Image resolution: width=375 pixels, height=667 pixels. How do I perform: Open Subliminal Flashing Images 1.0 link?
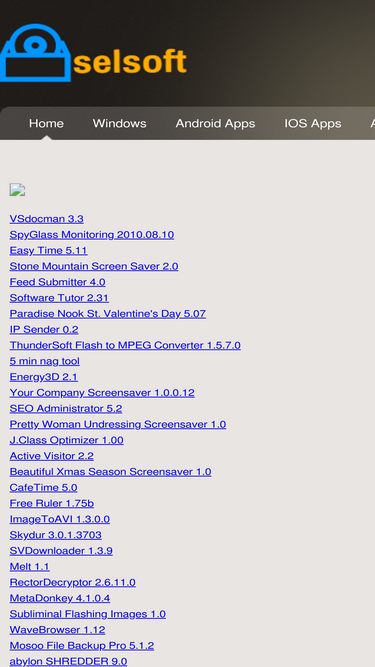click(x=88, y=614)
